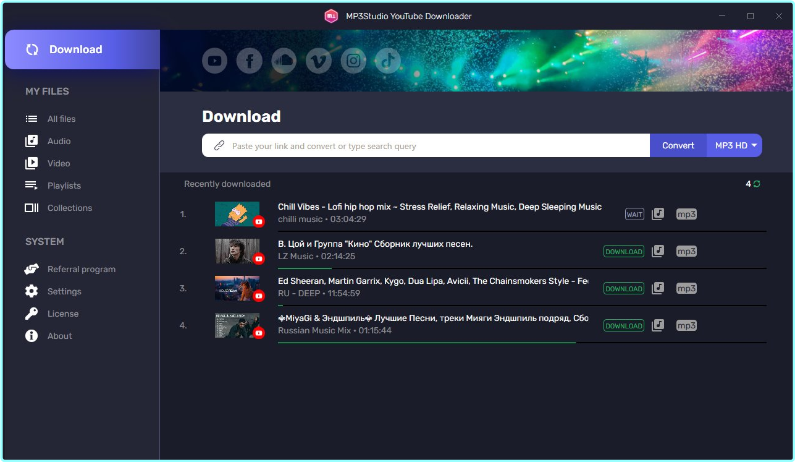Click the Collections icon in sidebar
795x462 pixels.
coord(31,208)
